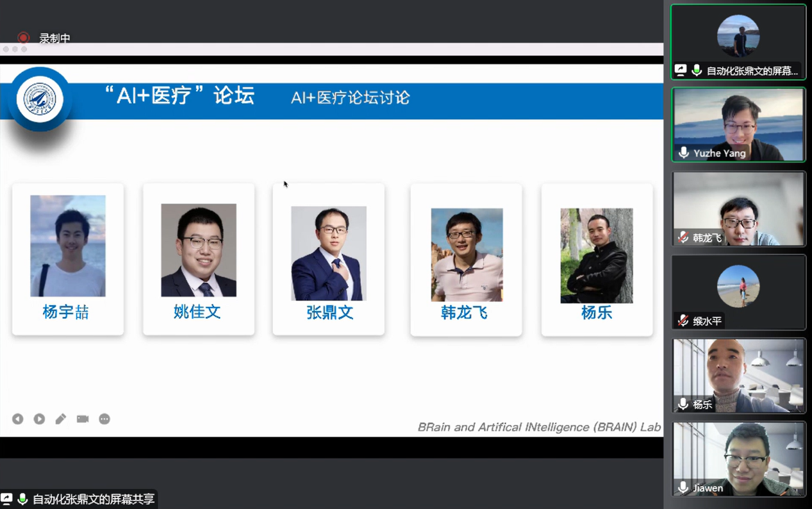
Task: Unmute the microphone on 缑水平 tile
Action: point(684,321)
